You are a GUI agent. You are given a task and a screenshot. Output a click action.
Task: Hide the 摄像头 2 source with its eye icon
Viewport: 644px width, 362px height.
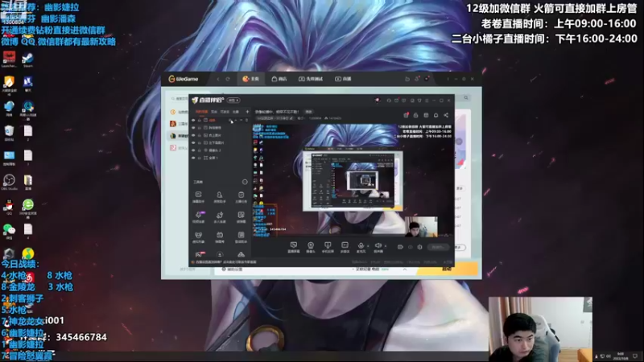(x=193, y=150)
